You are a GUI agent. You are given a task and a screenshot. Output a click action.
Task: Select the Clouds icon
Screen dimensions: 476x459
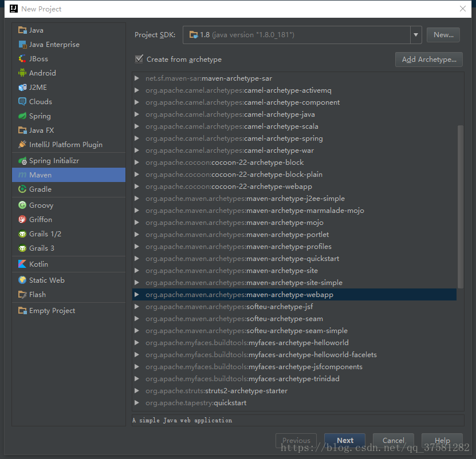[22, 102]
